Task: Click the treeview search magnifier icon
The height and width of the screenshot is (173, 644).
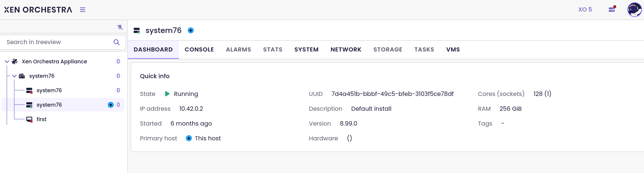Action: [117, 42]
